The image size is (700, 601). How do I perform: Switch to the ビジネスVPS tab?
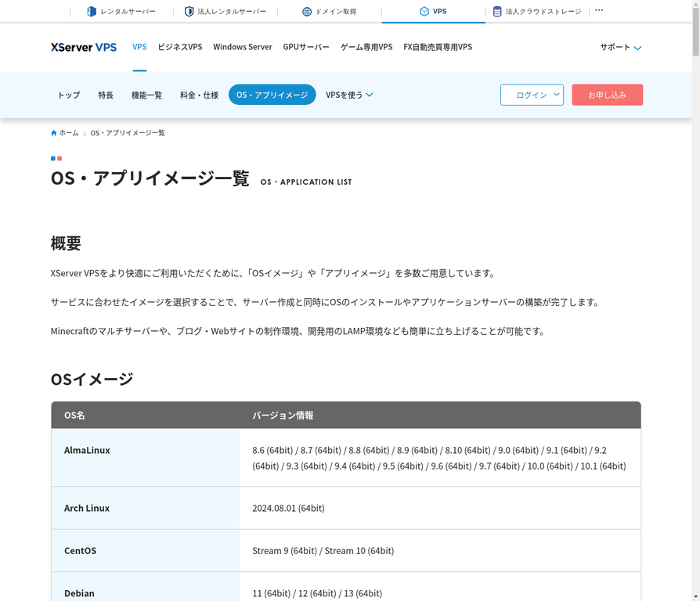point(180,47)
